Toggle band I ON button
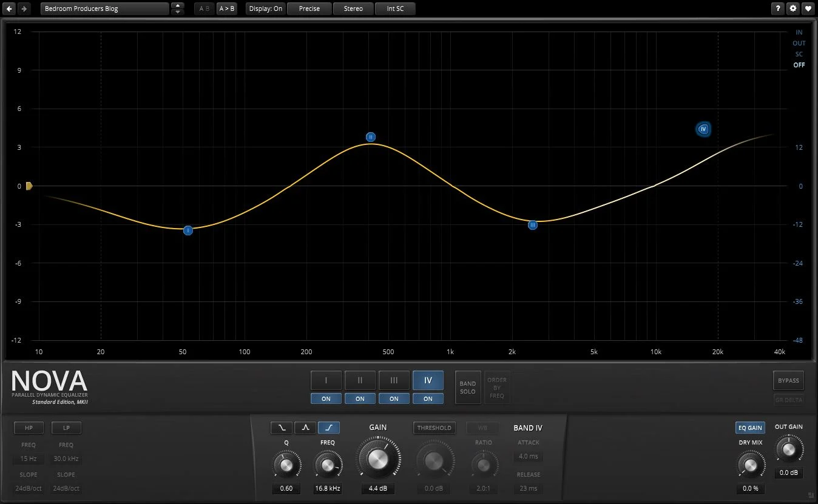 click(326, 398)
